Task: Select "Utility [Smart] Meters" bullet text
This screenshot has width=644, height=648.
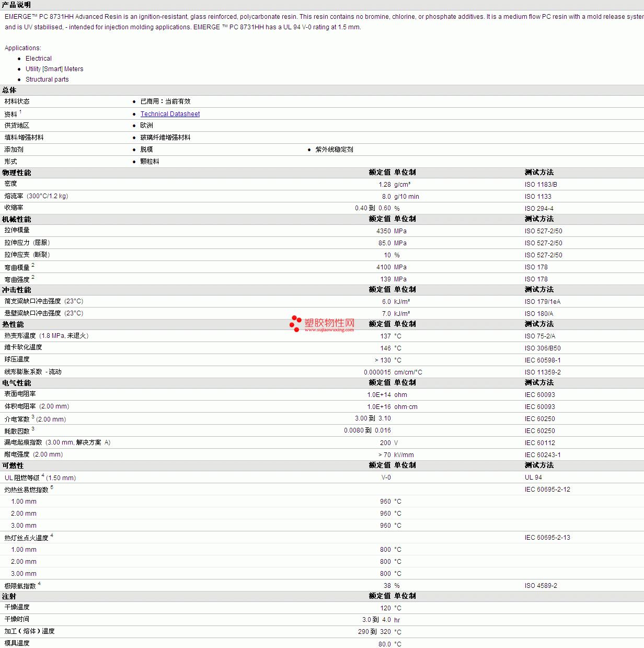Action: coord(54,69)
